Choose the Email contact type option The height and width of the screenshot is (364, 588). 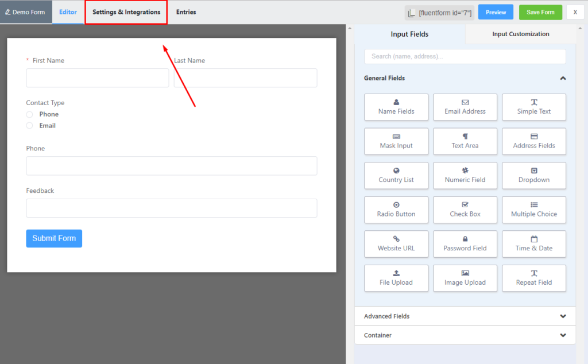point(29,125)
